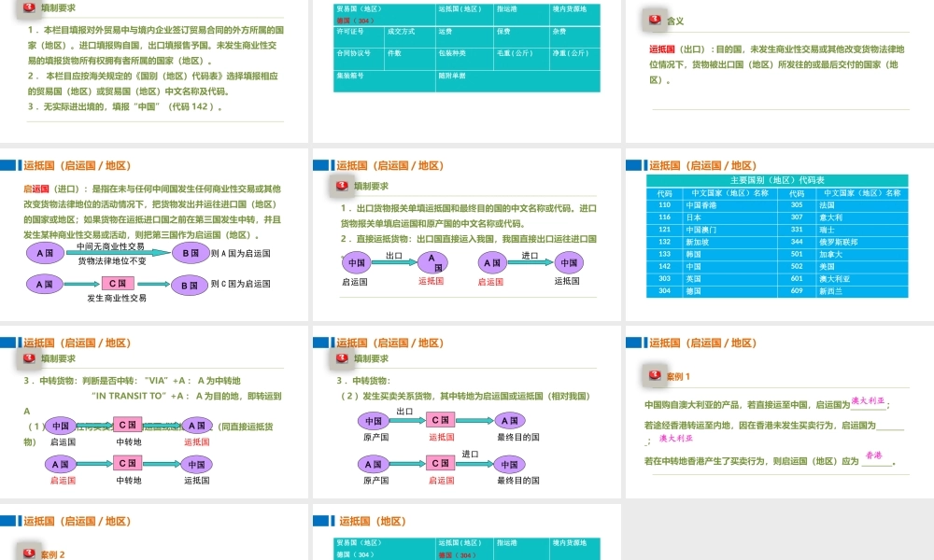The width and height of the screenshot is (934, 560).
Task: Click the code 142 中国 row in code table
Action: coord(712,267)
